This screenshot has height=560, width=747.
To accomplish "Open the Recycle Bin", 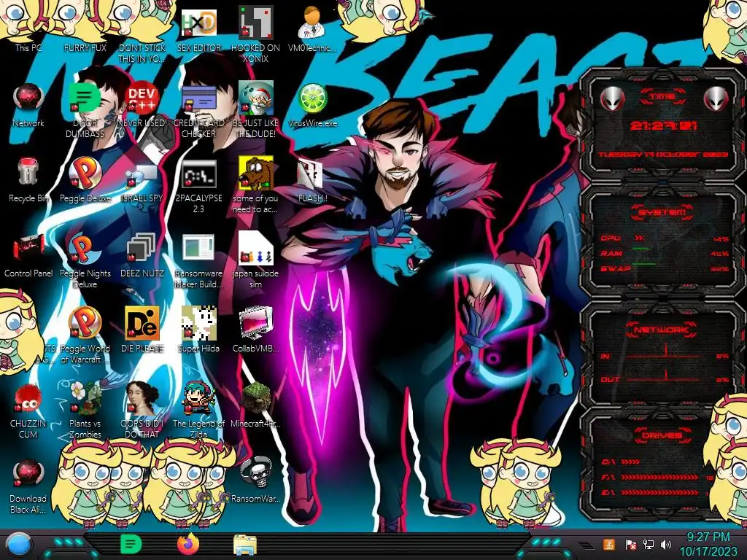I will (x=28, y=172).
